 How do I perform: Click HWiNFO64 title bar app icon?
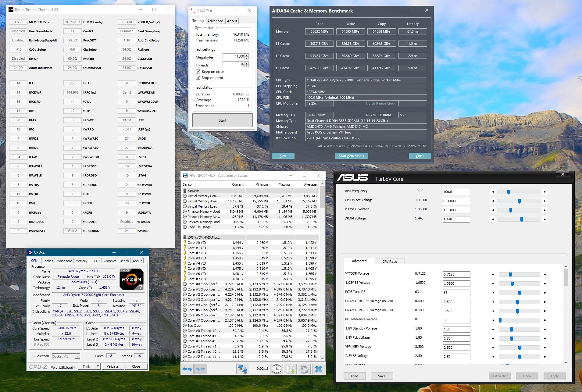tap(185, 175)
